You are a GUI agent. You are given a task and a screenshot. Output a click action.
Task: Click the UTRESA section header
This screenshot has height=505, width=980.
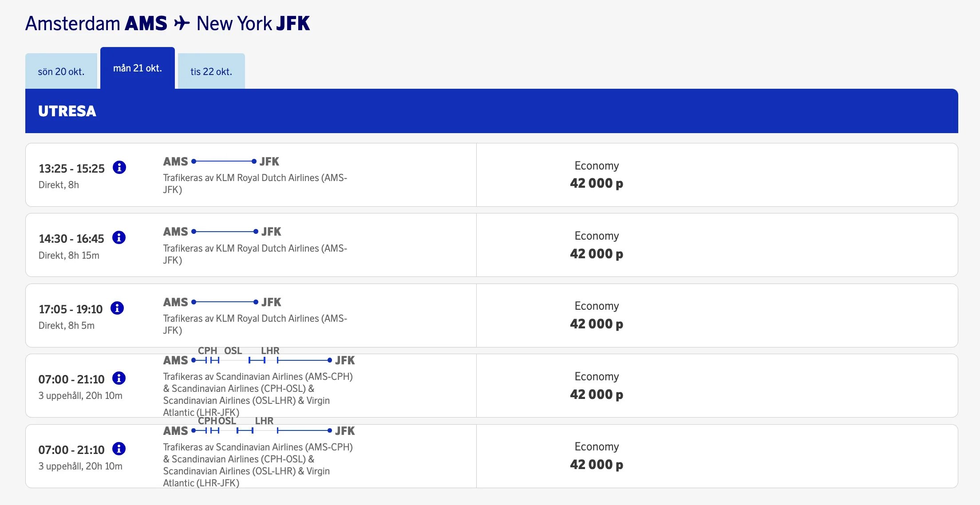(492, 111)
